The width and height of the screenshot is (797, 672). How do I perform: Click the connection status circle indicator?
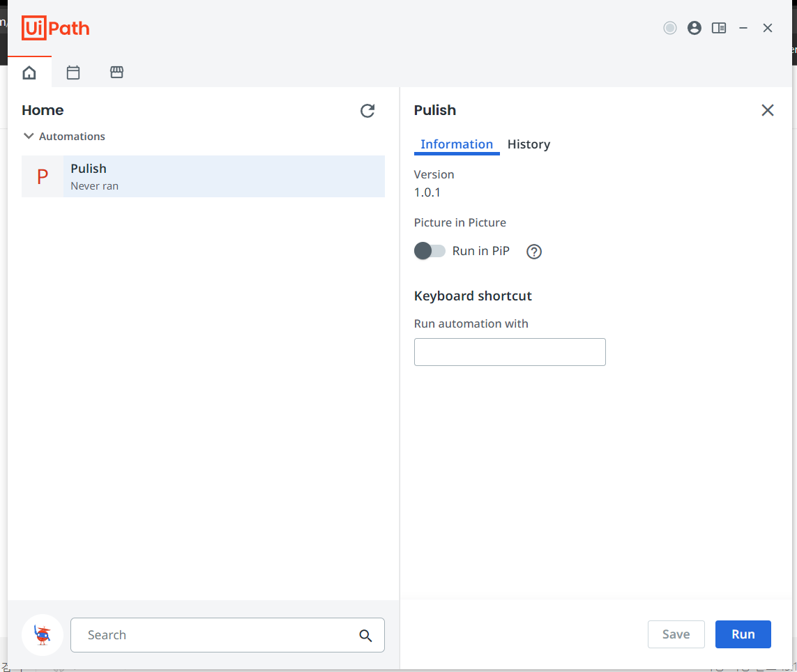click(670, 28)
